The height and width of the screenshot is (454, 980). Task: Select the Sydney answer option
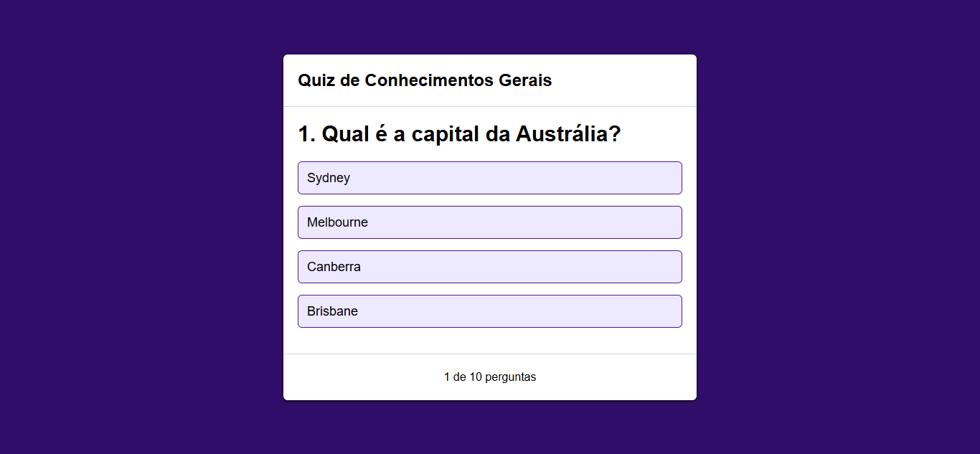click(x=489, y=178)
